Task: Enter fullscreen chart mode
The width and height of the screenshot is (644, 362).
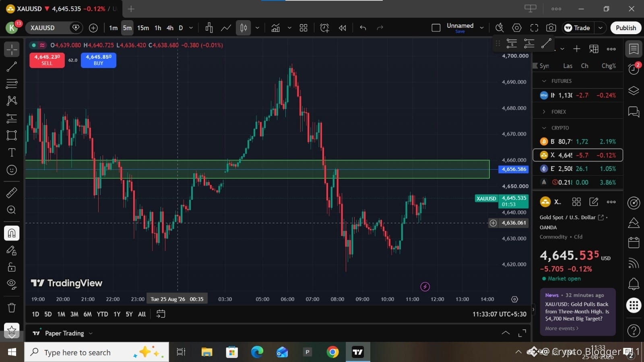Action: (534, 28)
